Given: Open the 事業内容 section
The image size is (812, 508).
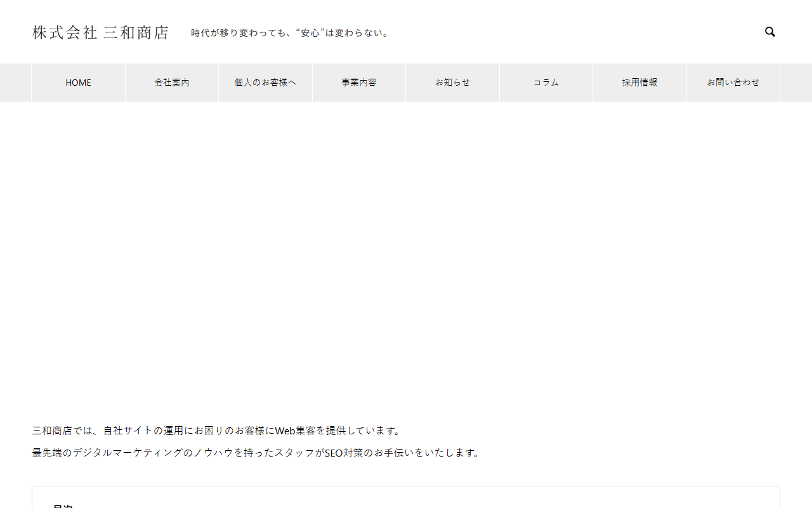Looking at the screenshot, I should [358, 82].
